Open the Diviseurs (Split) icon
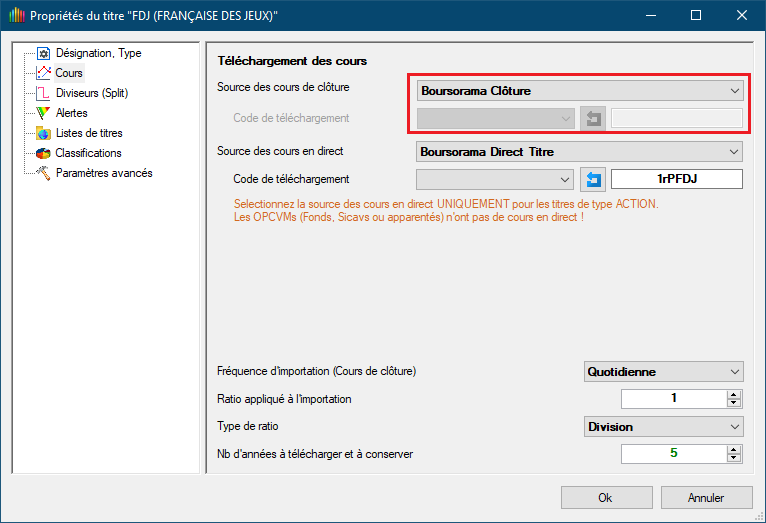Screen dimensions: 766x523 tap(43, 93)
